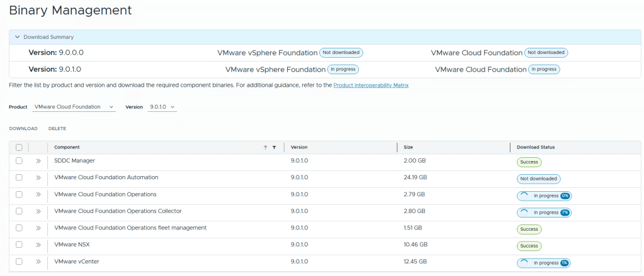Viewport: 644px width, 276px height.
Task: Expand details arrow for VMware vCenter row
Action: 38,262
